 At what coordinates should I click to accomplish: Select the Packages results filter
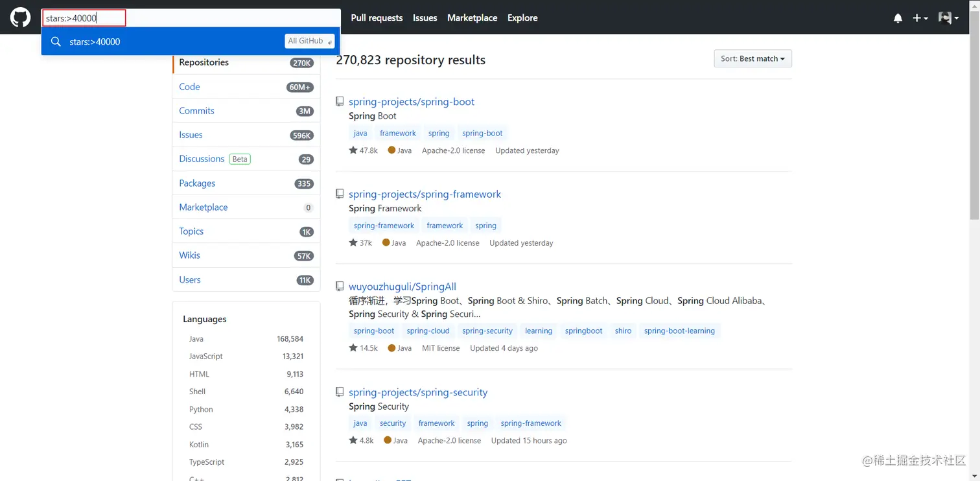pos(246,183)
